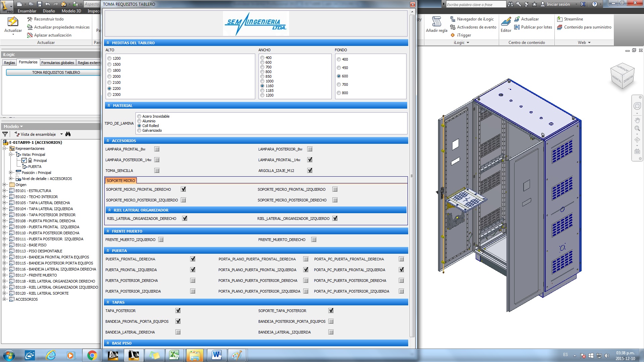Select ALTO 2300 radio button
This screenshot has height=362, width=644.
point(109,95)
